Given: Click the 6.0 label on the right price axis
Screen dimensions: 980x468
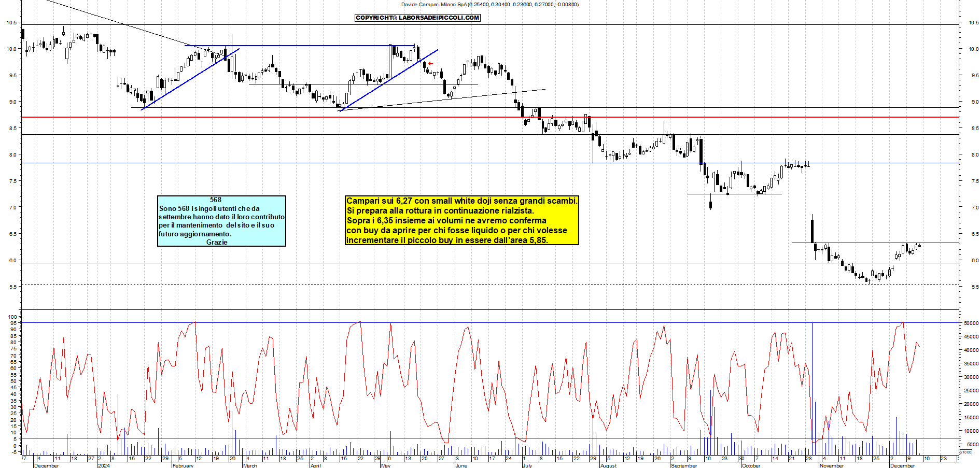Looking at the screenshot, I should (975, 260).
